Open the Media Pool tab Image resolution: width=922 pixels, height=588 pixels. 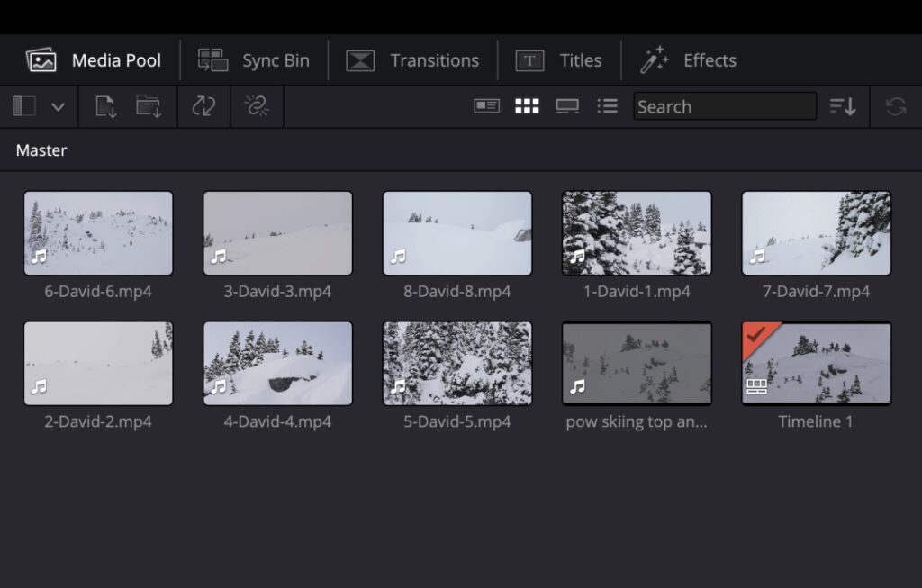(x=94, y=60)
